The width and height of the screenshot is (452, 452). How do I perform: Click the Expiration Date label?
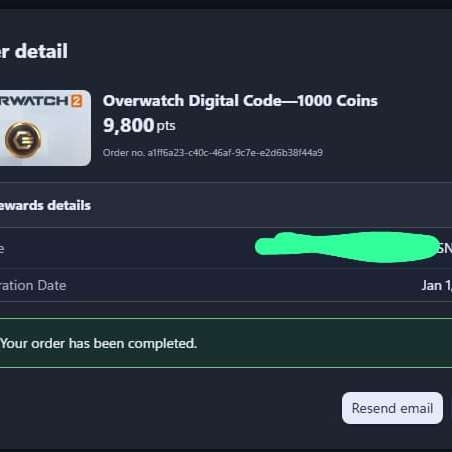(x=33, y=286)
